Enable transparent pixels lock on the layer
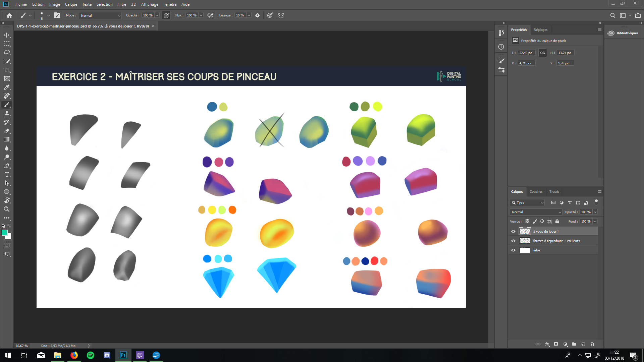Viewport: 644px width, 362px height. coord(528,221)
